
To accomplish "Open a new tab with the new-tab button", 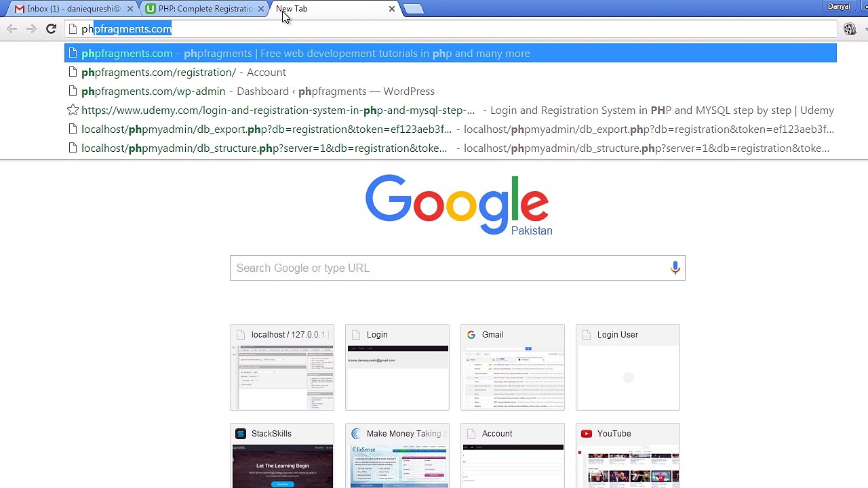I will 413,9.
